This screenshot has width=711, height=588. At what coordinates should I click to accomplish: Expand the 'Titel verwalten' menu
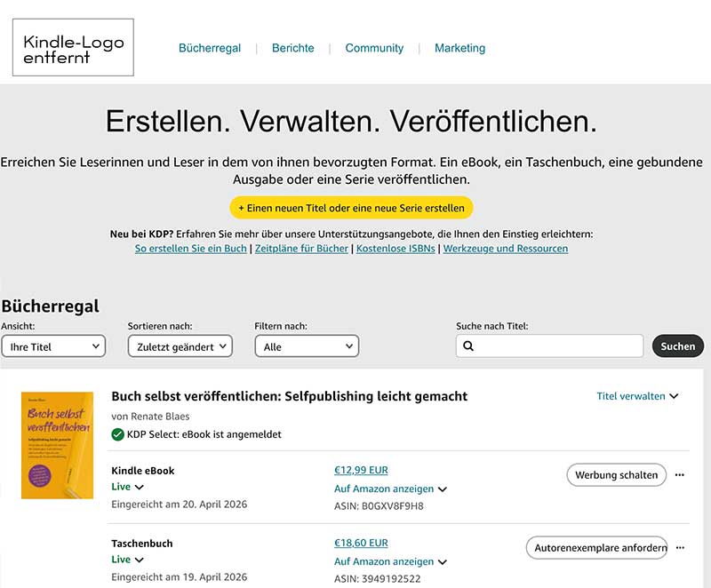coord(637,396)
